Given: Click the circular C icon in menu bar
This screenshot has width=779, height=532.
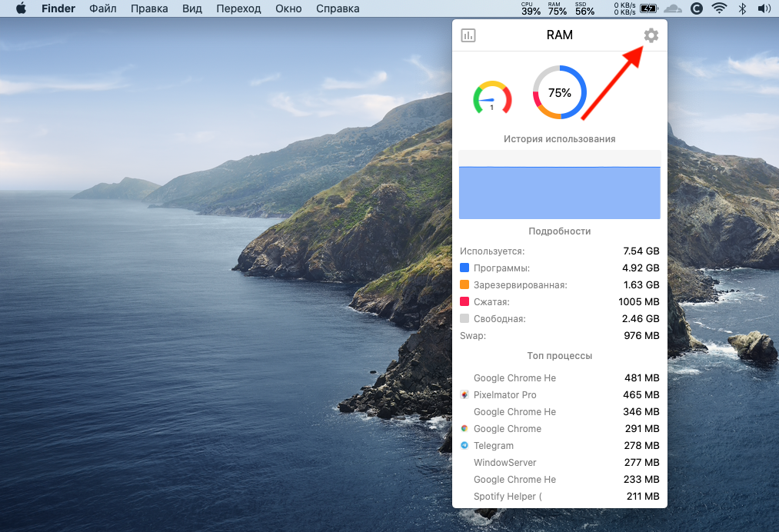Looking at the screenshot, I should [x=697, y=9].
